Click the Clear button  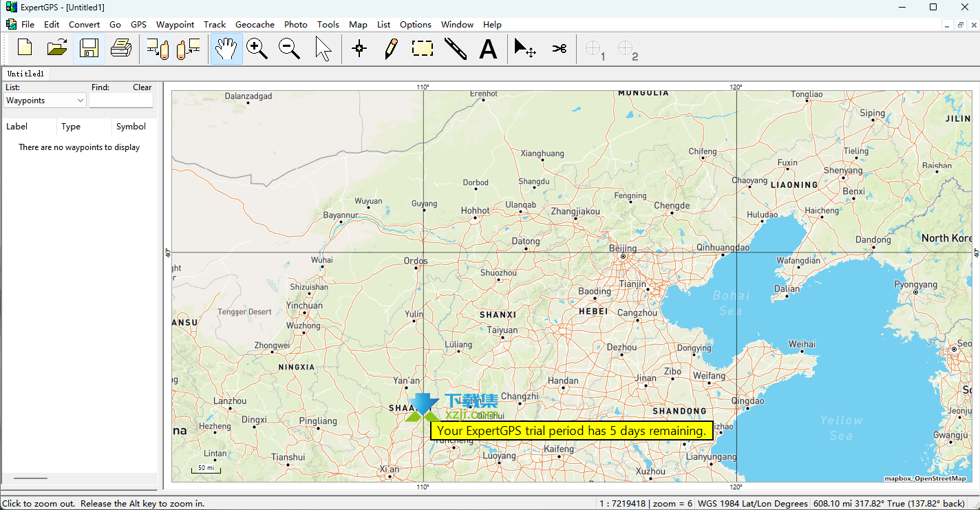point(142,87)
